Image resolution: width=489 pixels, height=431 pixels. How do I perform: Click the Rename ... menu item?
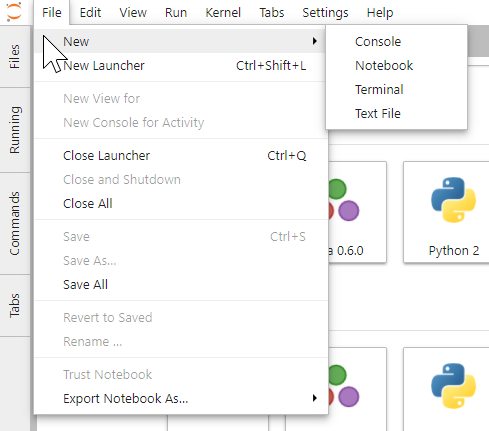[181, 341]
